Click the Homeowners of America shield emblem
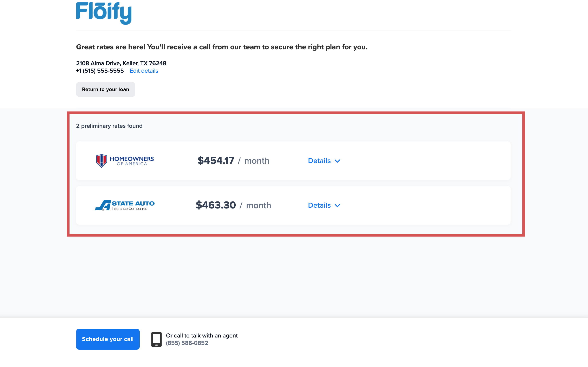This screenshot has width=588, height=367. [101, 161]
